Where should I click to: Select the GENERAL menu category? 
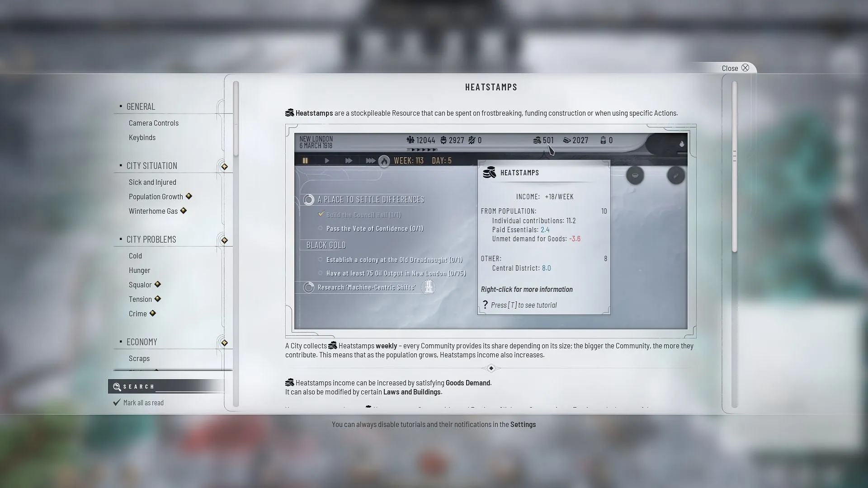coord(140,106)
